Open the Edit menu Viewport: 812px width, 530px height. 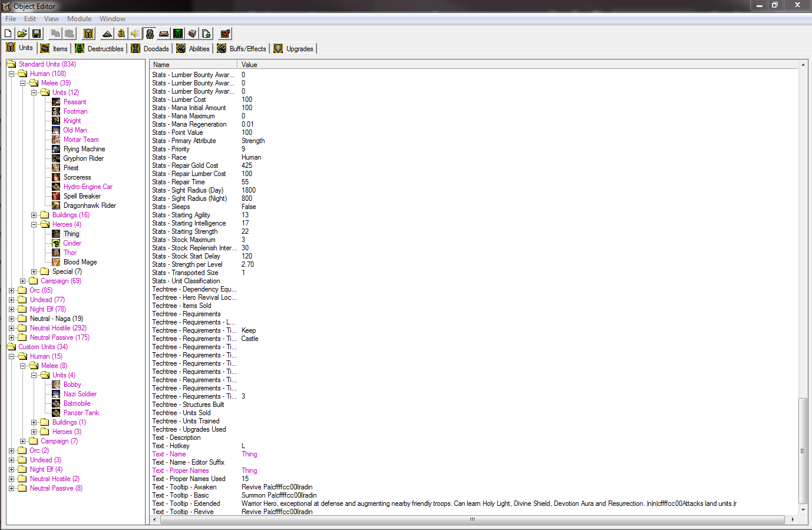pyautogui.click(x=30, y=19)
